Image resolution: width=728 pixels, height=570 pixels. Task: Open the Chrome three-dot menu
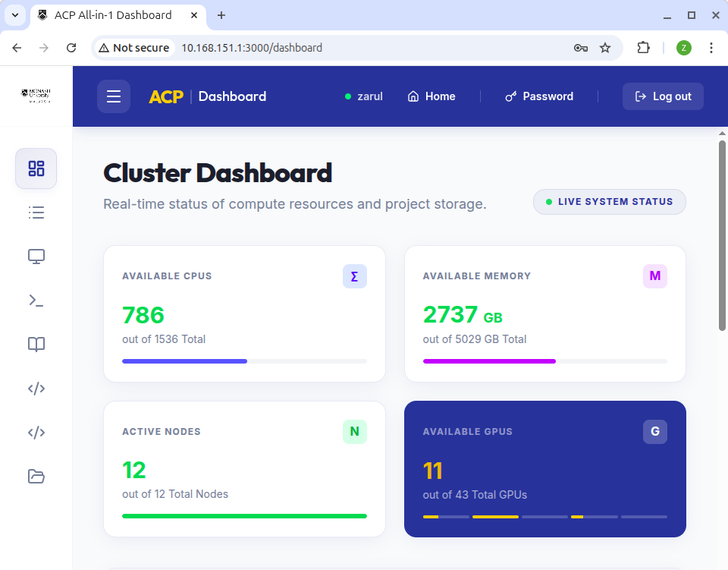click(x=711, y=48)
